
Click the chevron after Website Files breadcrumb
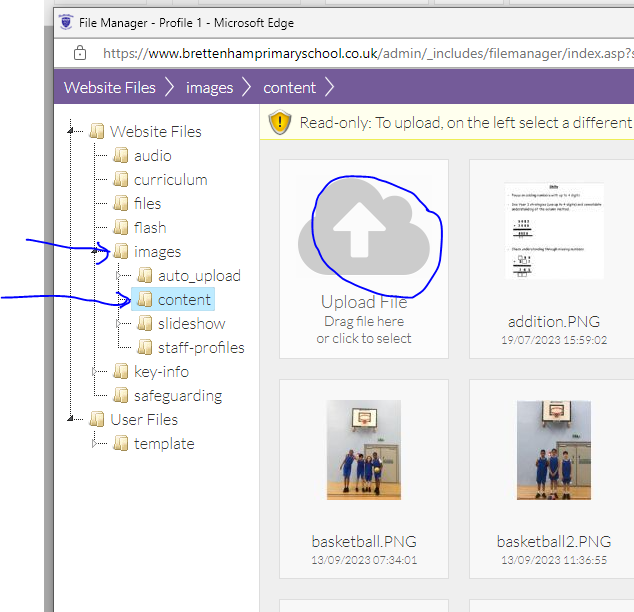click(169, 87)
